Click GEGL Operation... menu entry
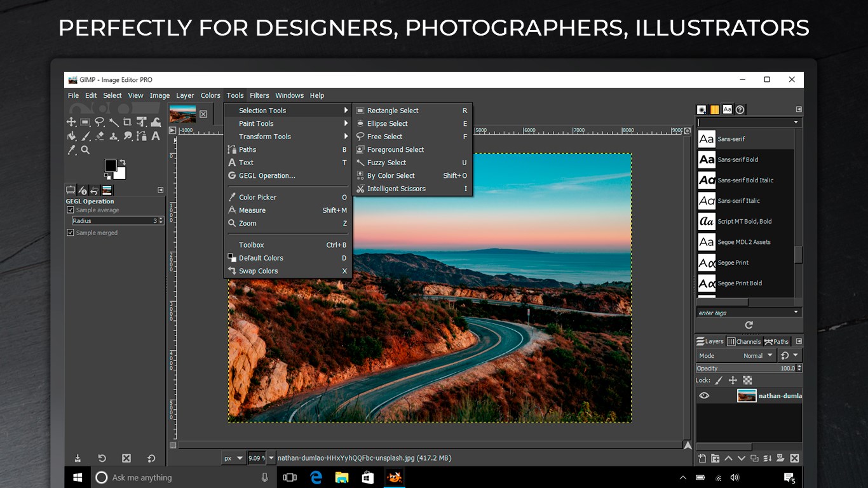Viewport: 868px width, 488px height. click(x=288, y=176)
